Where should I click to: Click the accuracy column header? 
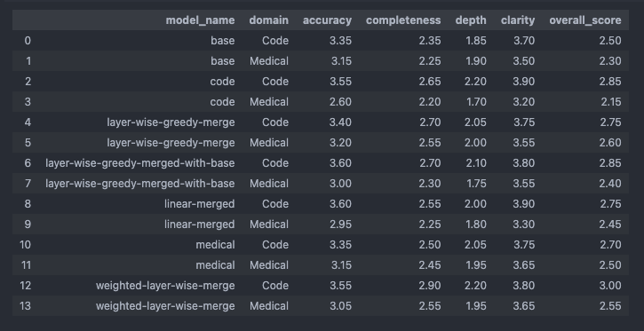(327, 20)
